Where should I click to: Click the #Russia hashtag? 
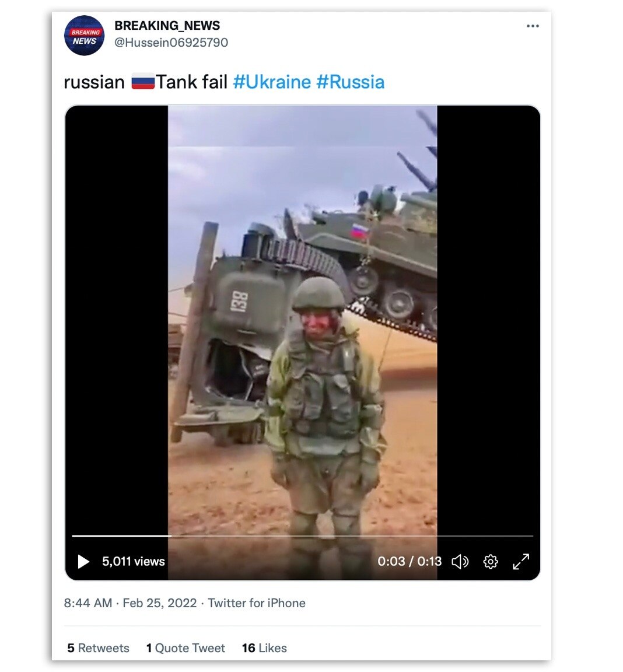(x=350, y=82)
